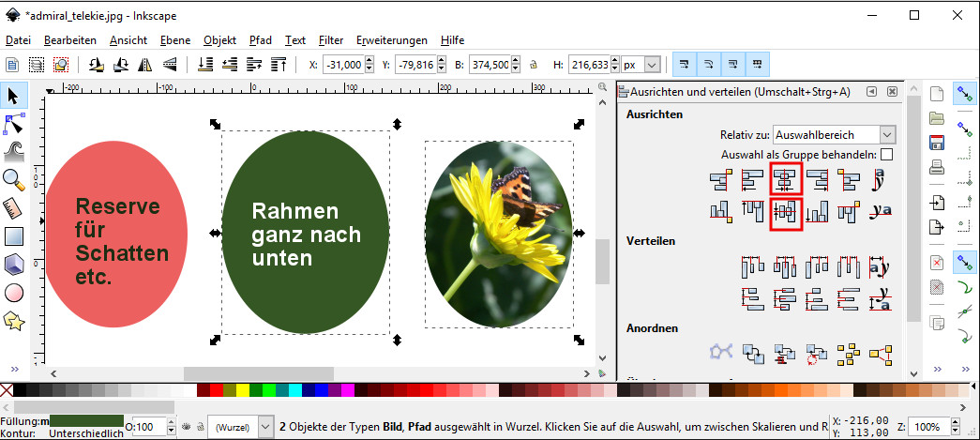Open the px unit dropdown
The width and height of the screenshot is (980, 440).
tap(652, 65)
